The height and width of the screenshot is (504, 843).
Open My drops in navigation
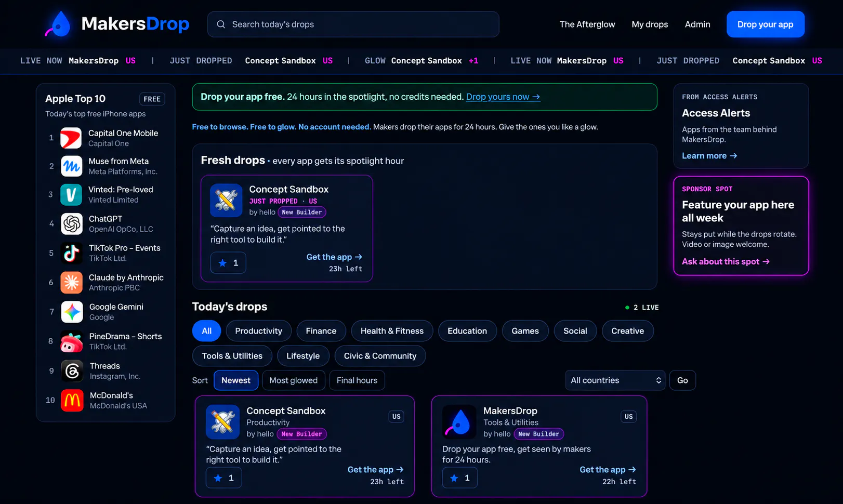650,24
